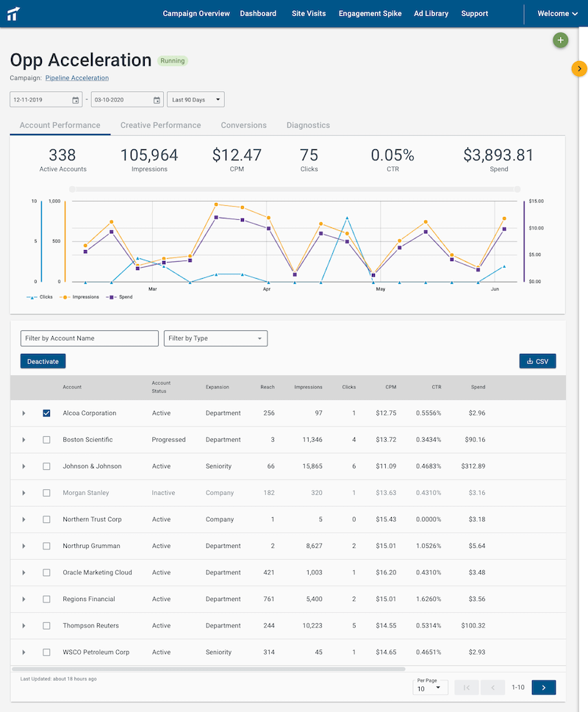
Task: Select the Johnson & Johnson checkbox
Action: coord(46,466)
